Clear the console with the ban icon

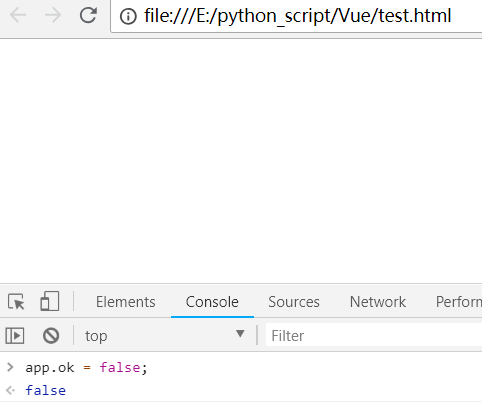click(x=51, y=336)
